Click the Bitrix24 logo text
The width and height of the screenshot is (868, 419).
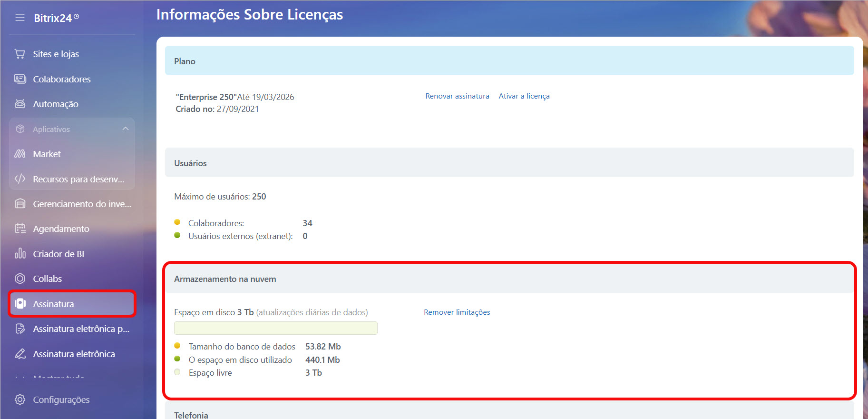[x=53, y=18]
